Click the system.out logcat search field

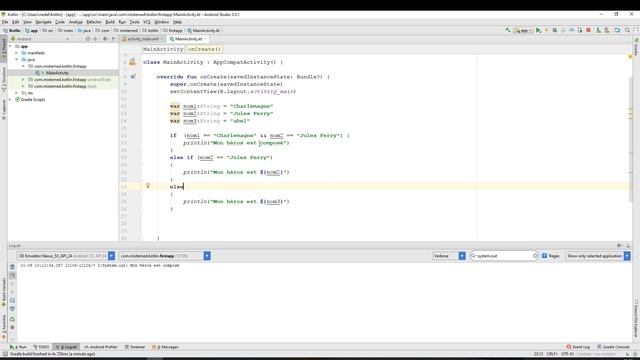point(503,256)
